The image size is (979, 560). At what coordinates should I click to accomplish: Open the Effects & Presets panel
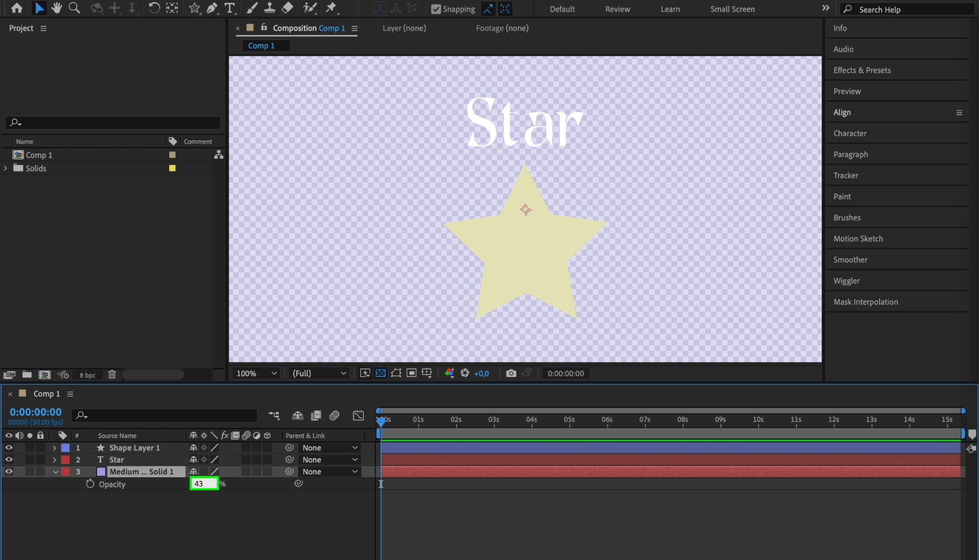click(x=861, y=70)
